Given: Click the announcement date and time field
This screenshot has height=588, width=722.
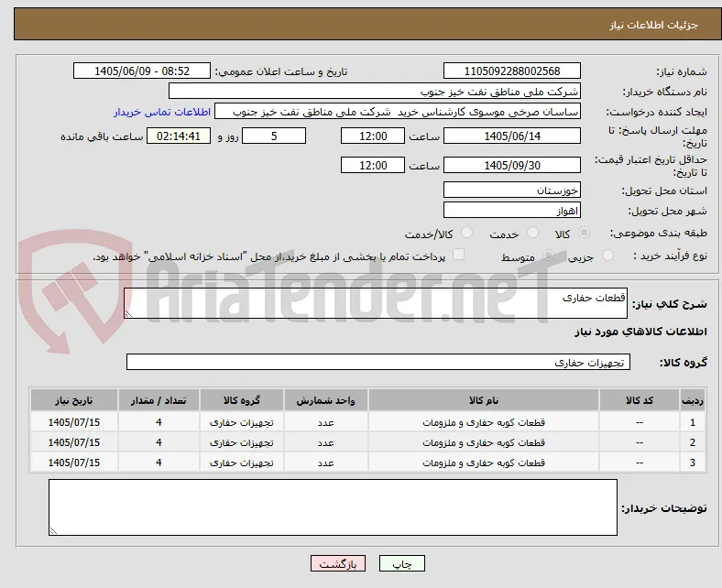Looking at the screenshot, I should [x=142, y=71].
